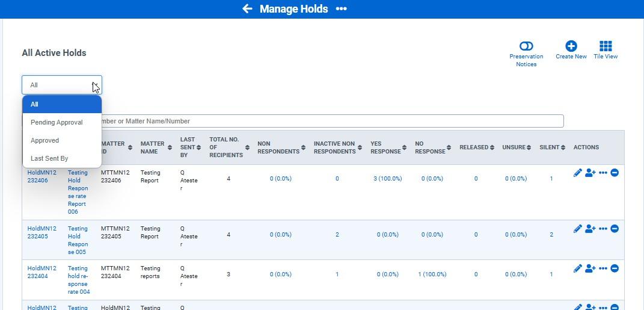Release hold HoldMN12232406 with the minus icon
This screenshot has width=644, height=310.
(x=615, y=173)
